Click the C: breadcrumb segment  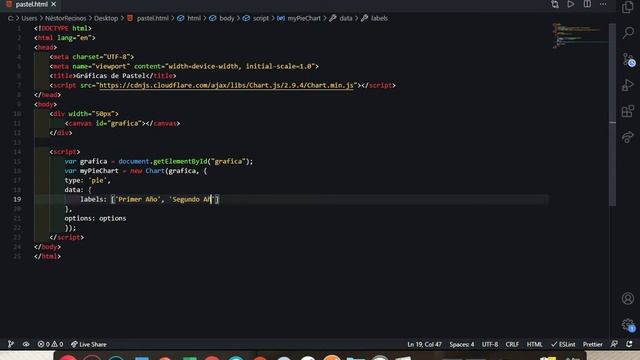(x=10, y=18)
